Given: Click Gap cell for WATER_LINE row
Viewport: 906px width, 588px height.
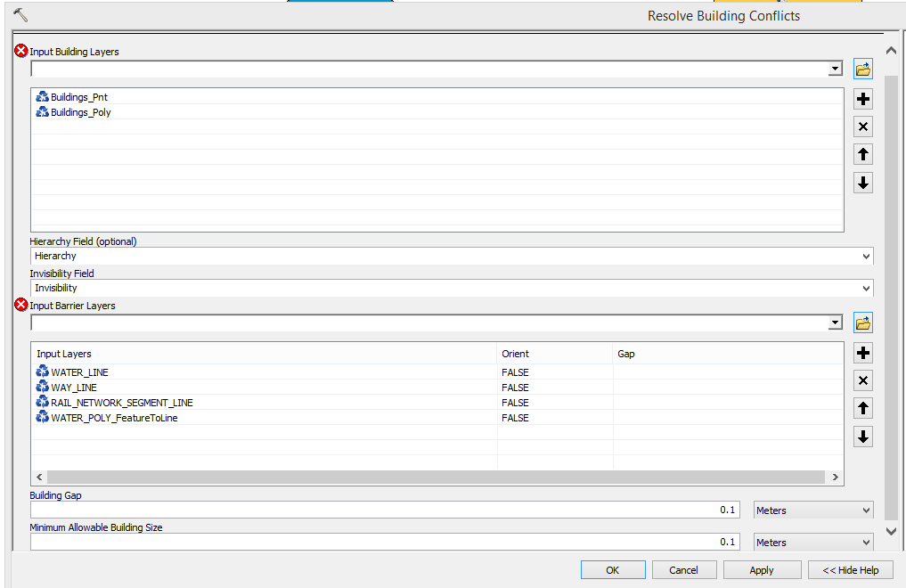Looking at the screenshot, I should tap(728, 372).
